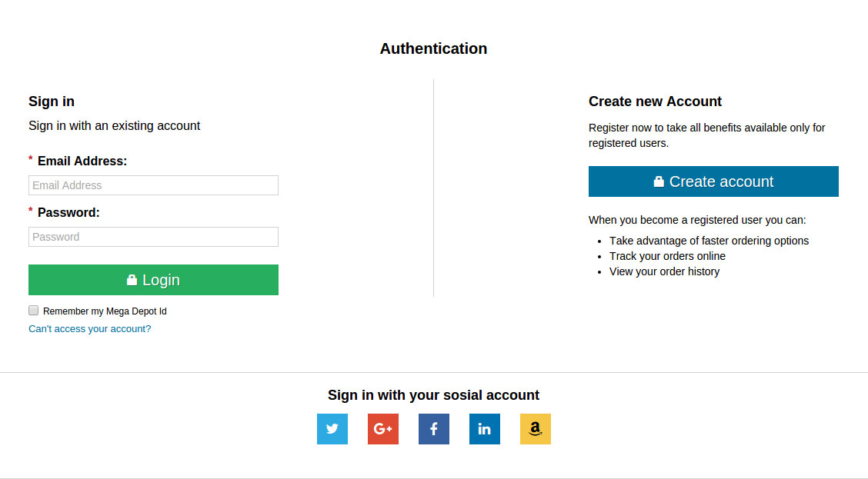The width and height of the screenshot is (868, 479).
Task: Select the LinkedIn login icon
Action: click(x=485, y=429)
